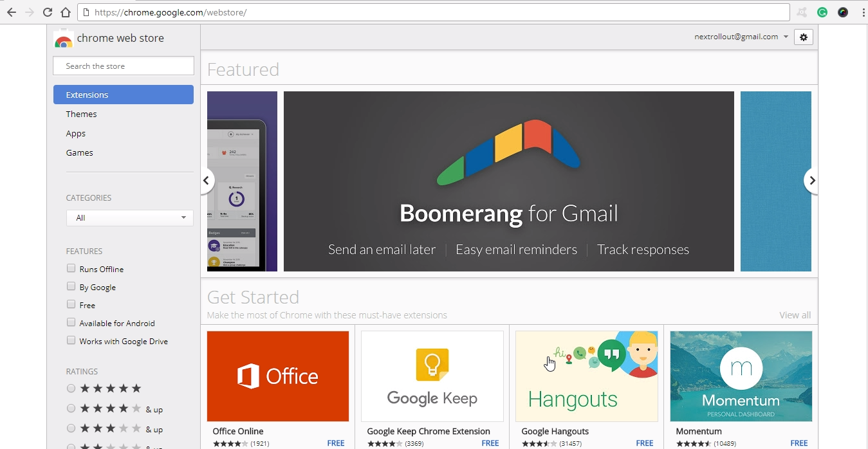Go to browser home page icon
The width and height of the screenshot is (868, 449).
point(65,12)
